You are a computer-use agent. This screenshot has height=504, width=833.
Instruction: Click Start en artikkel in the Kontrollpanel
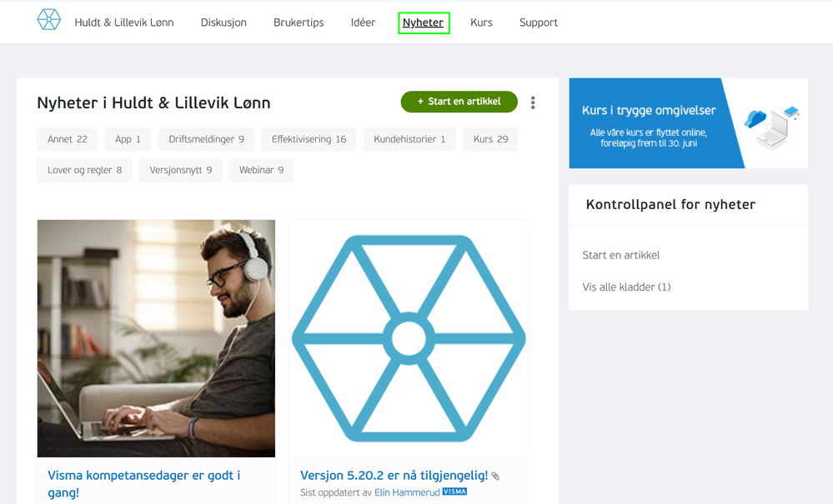point(620,255)
